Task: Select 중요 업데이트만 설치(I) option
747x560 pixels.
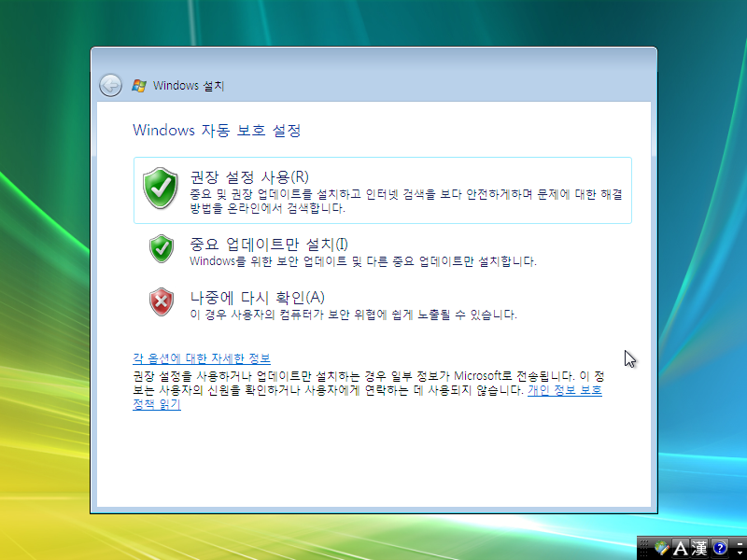Action: [383, 251]
